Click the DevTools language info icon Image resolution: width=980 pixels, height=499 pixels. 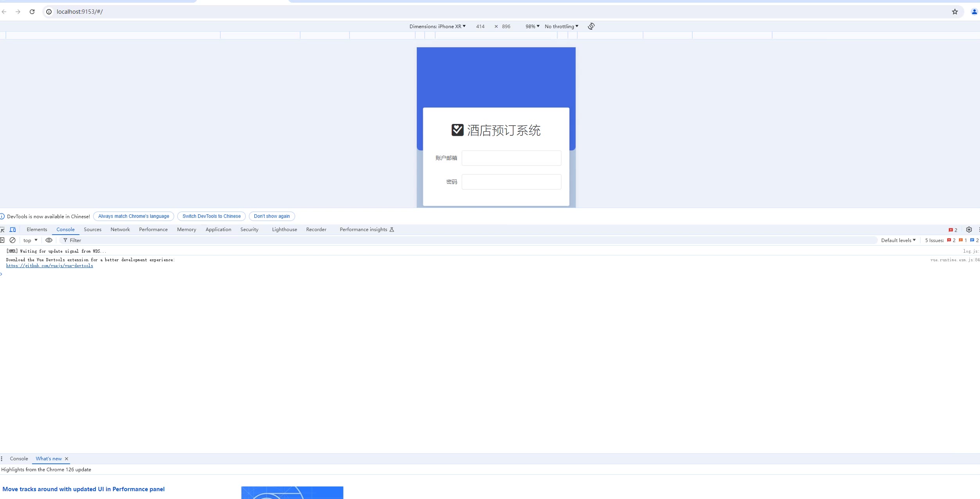point(2,216)
